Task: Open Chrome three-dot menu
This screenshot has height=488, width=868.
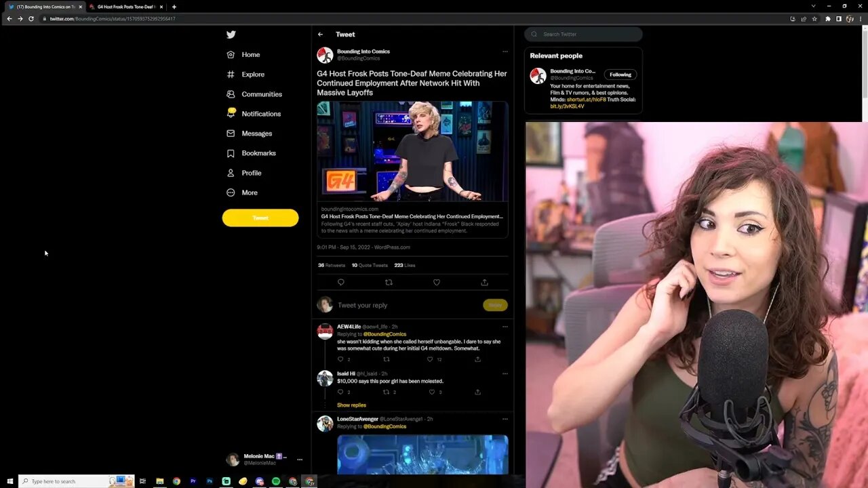Action: 861,19
